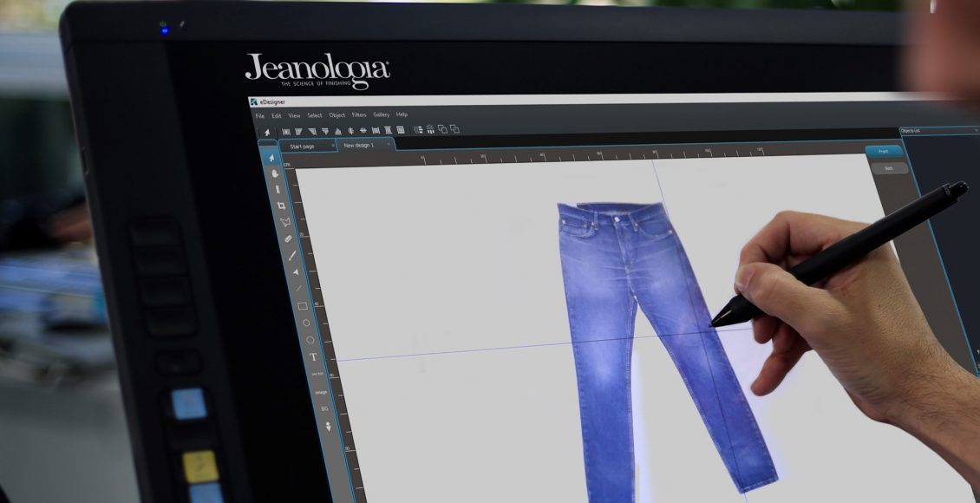Select the thin line tool

click(x=298, y=289)
